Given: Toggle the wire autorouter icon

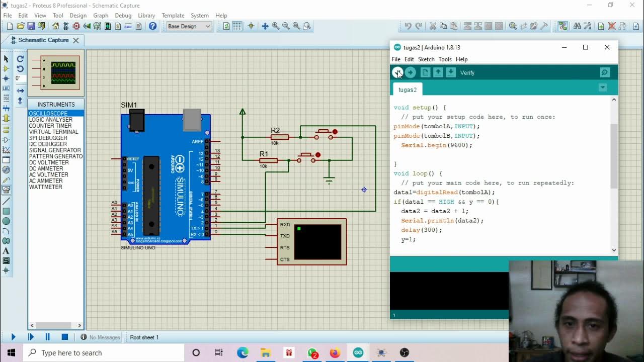Looking at the screenshot, I should 562,26.
